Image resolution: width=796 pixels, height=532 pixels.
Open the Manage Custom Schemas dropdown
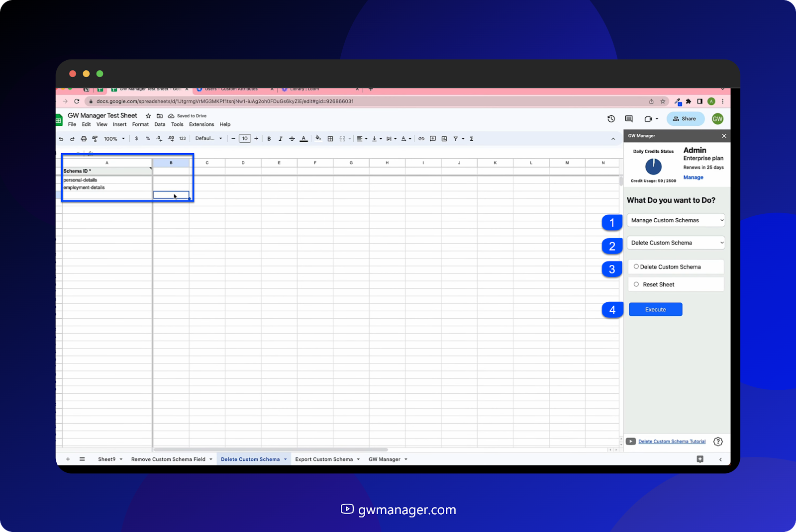point(676,220)
